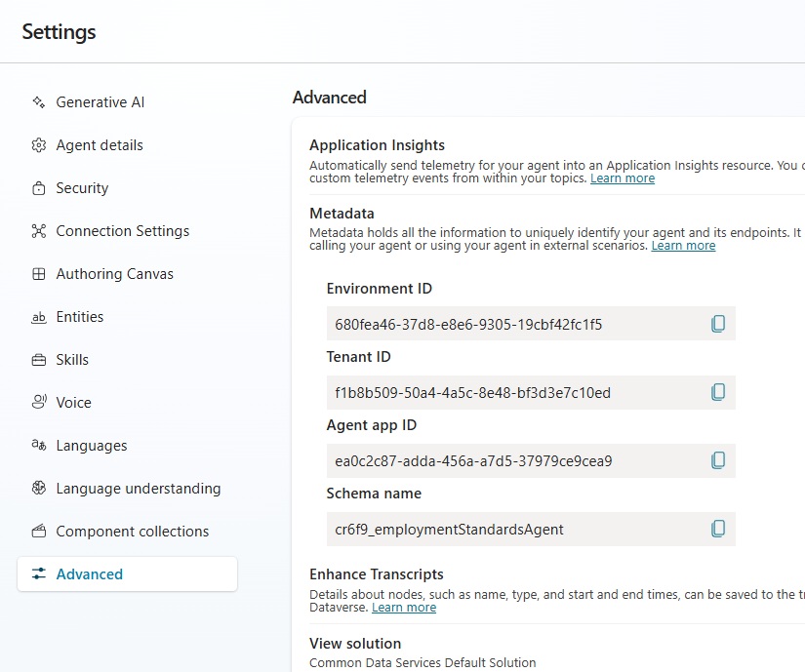Click the Agent details gear icon
Screen dimensions: 805x672
click(x=39, y=145)
